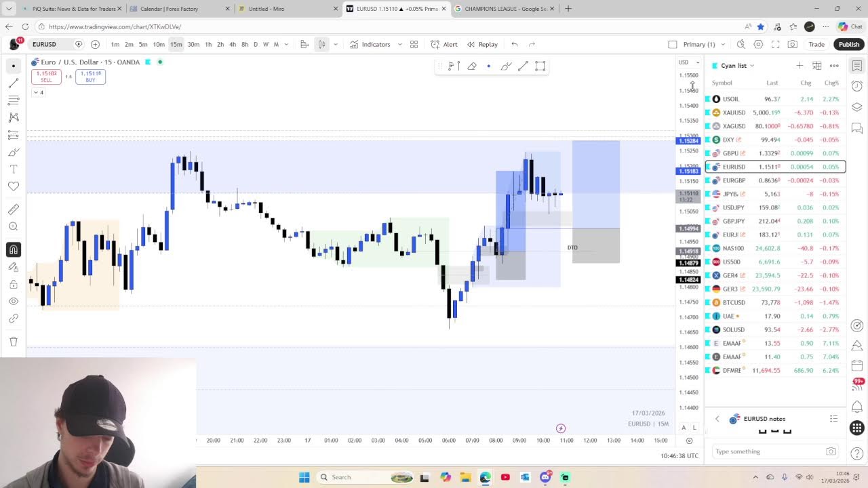
Task: Switch to Champions League Google tab
Action: click(505, 9)
